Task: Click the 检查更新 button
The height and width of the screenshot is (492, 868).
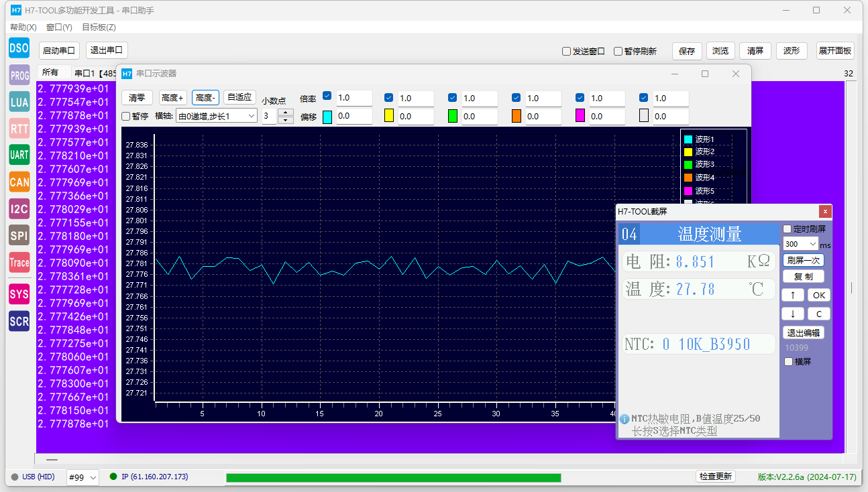Action: [x=716, y=477]
